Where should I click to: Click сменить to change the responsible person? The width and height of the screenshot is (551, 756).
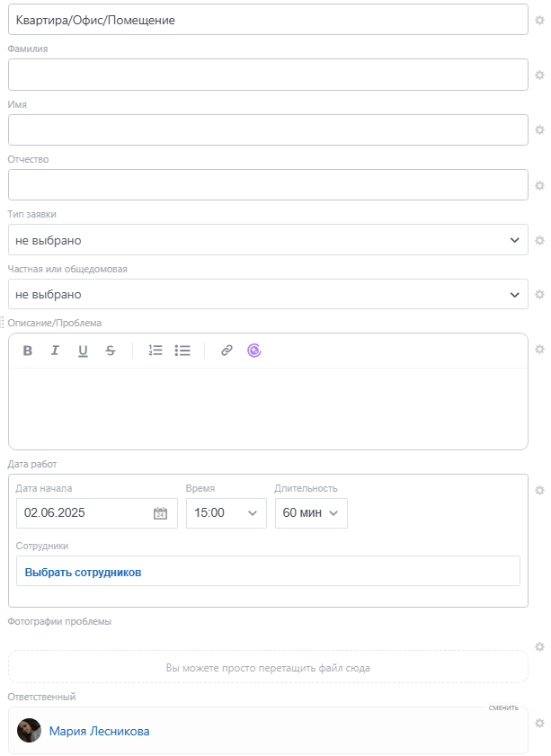click(503, 707)
